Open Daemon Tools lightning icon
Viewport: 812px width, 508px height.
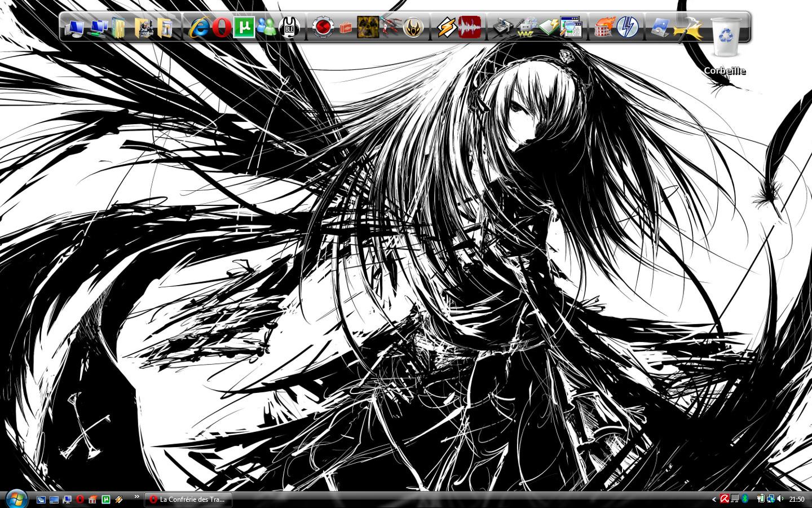point(627,27)
